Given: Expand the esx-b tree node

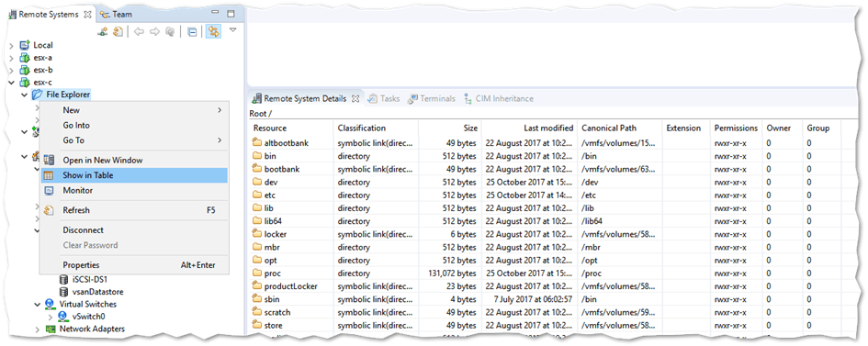Looking at the screenshot, I should pos(11,70).
